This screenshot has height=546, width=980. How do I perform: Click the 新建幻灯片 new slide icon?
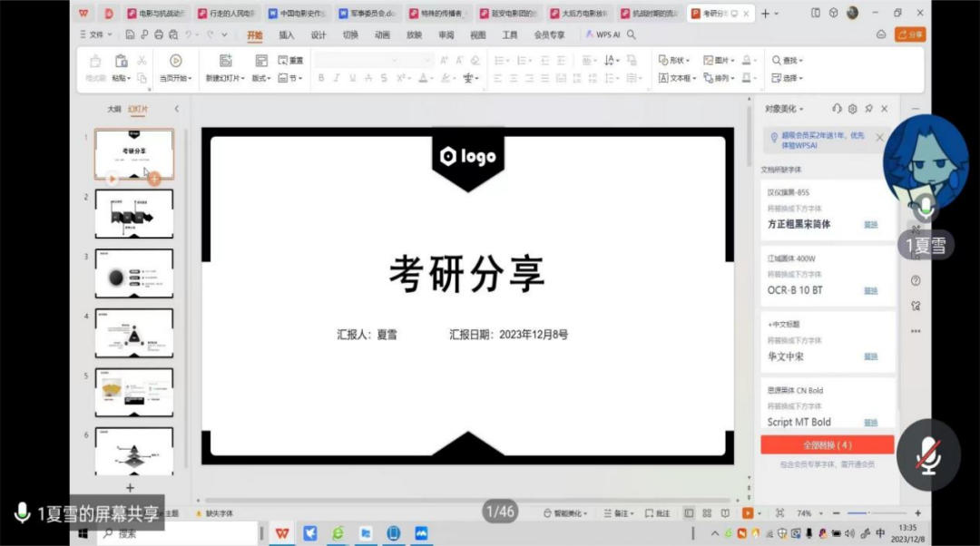(226, 61)
